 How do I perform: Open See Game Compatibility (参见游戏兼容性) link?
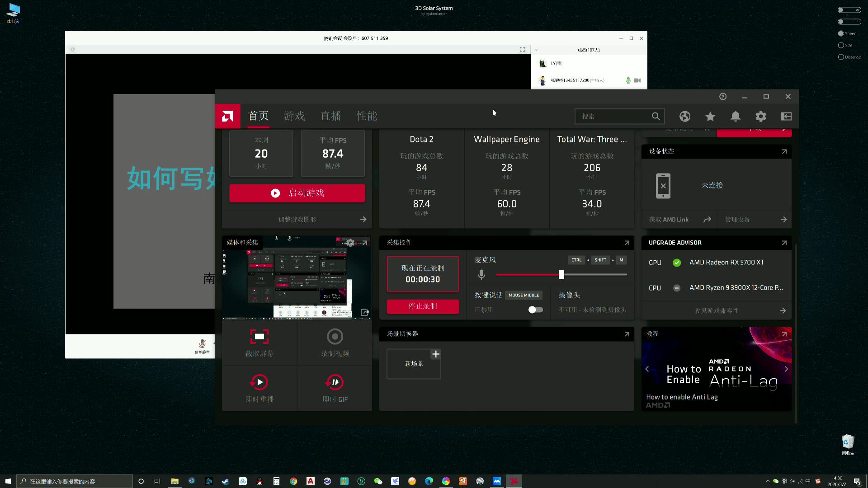click(x=717, y=311)
